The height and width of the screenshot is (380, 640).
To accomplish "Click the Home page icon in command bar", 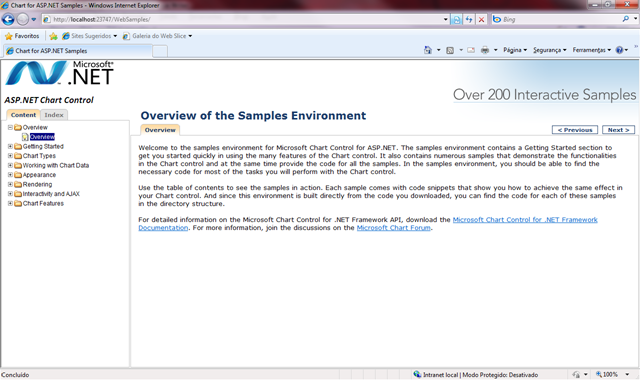I will [x=428, y=50].
